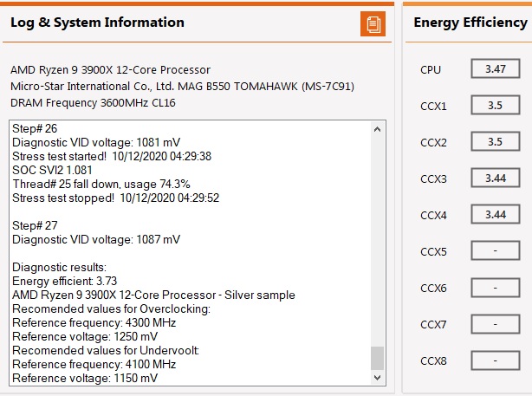This screenshot has width=532, height=396.
Task: Click the 'Step# 26' log line
Action: click(35, 128)
